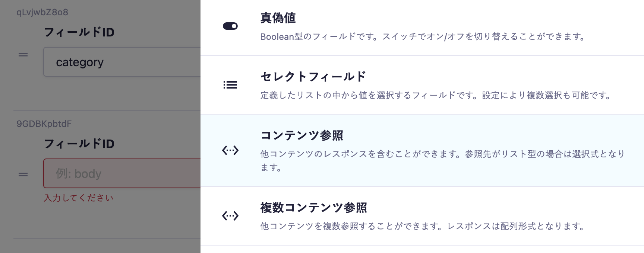This screenshot has height=253, width=644.
Task: Click the Boolean型 description text
Action: coord(423,37)
